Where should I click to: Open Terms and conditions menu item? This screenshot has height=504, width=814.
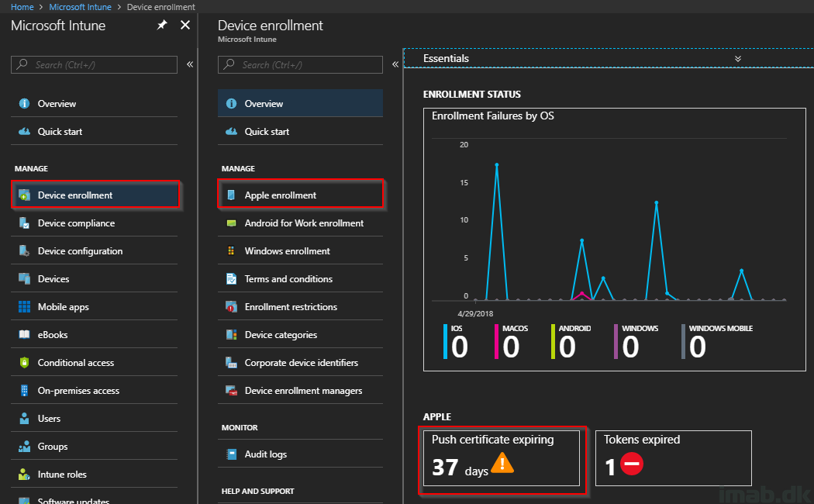(301, 278)
